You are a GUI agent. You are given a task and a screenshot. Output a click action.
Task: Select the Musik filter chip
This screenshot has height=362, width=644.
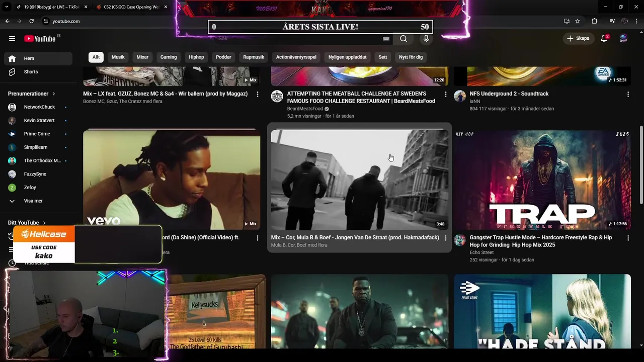click(x=118, y=57)
